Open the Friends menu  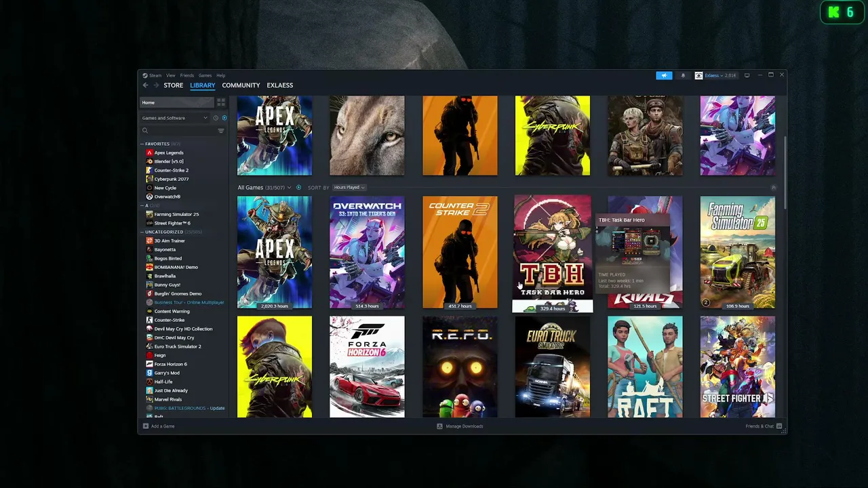click(x=187, y=75)
